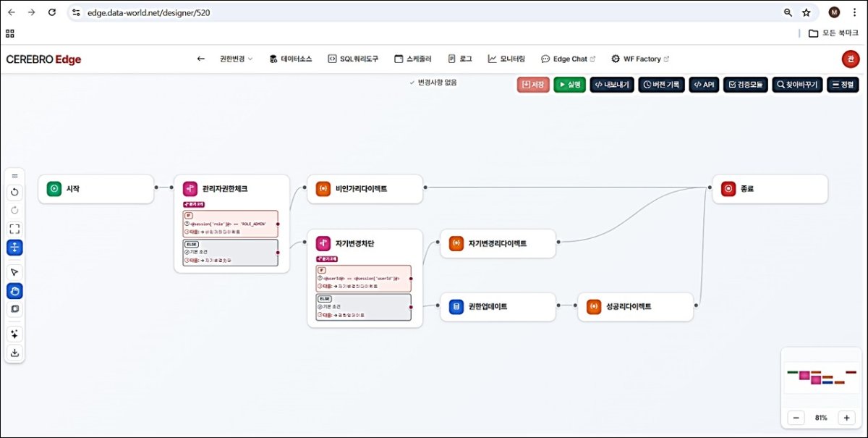868x438 pixels.
Task: Click the download icon in left toolbar
Action: pos(14,353)
